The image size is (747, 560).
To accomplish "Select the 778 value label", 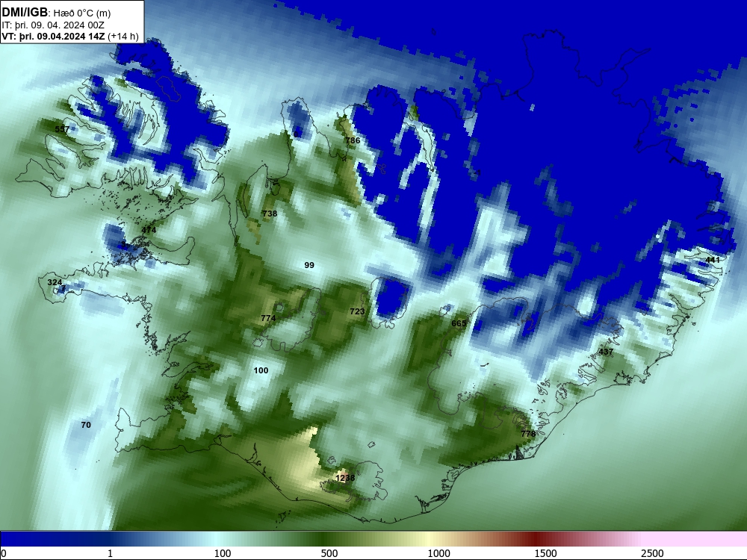I will 528,434.
